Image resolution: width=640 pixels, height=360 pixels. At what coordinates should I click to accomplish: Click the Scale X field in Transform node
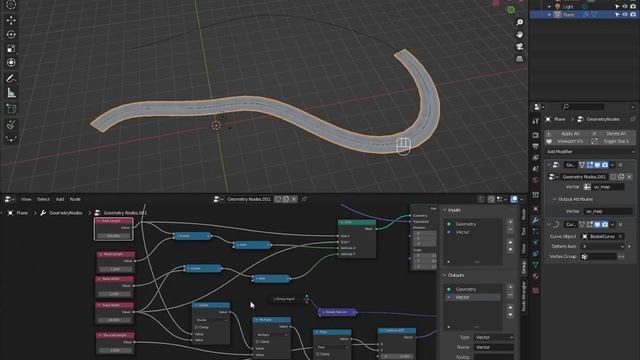(x=424, y=256)
